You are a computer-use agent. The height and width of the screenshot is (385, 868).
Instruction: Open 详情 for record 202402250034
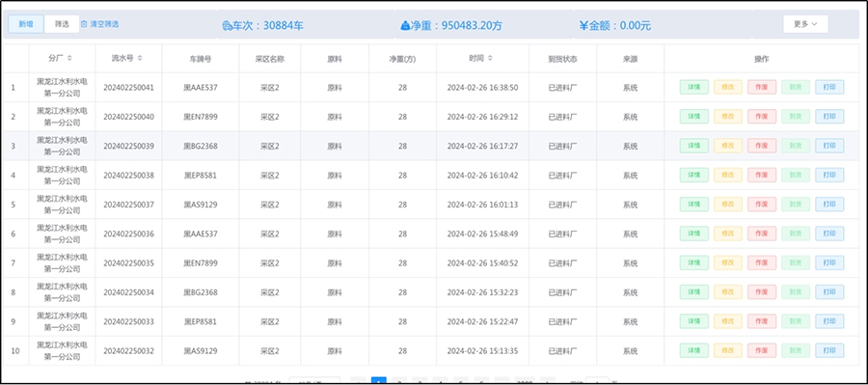click(694, 292)
